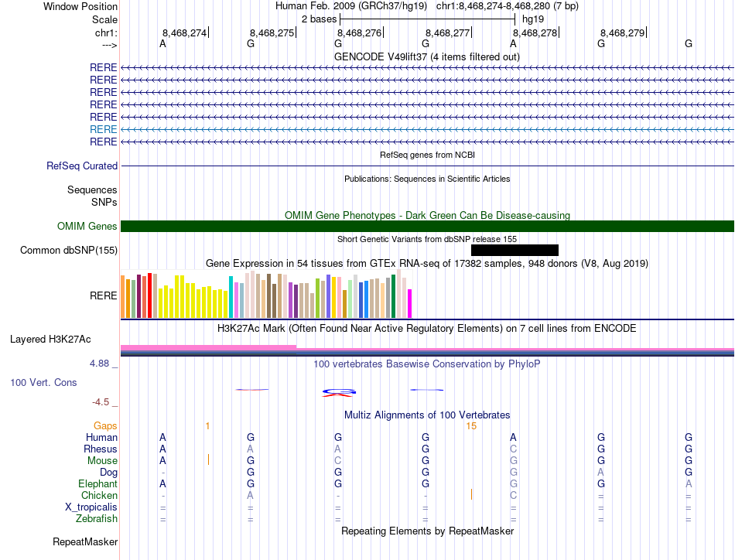Click the Multiz Alignments of 100 Vertebrates title
The image size is (735, 560).
(427, 415)
